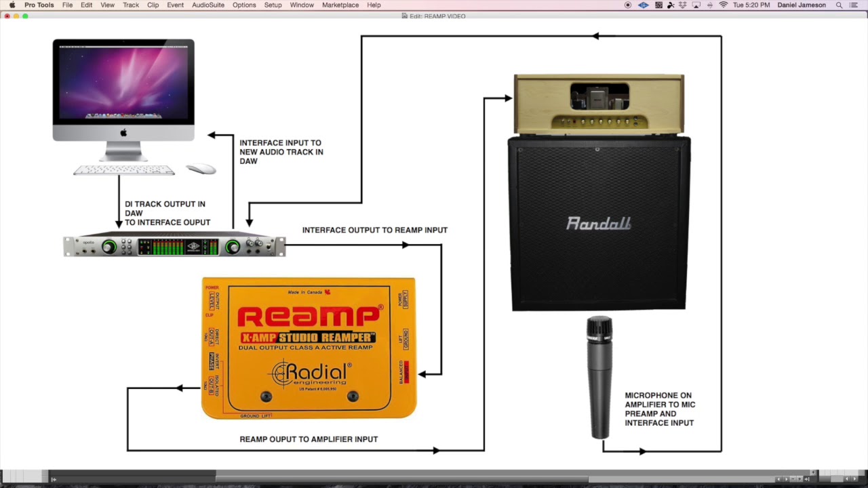Open the Daniel Jameson user menu

(802, 5)
